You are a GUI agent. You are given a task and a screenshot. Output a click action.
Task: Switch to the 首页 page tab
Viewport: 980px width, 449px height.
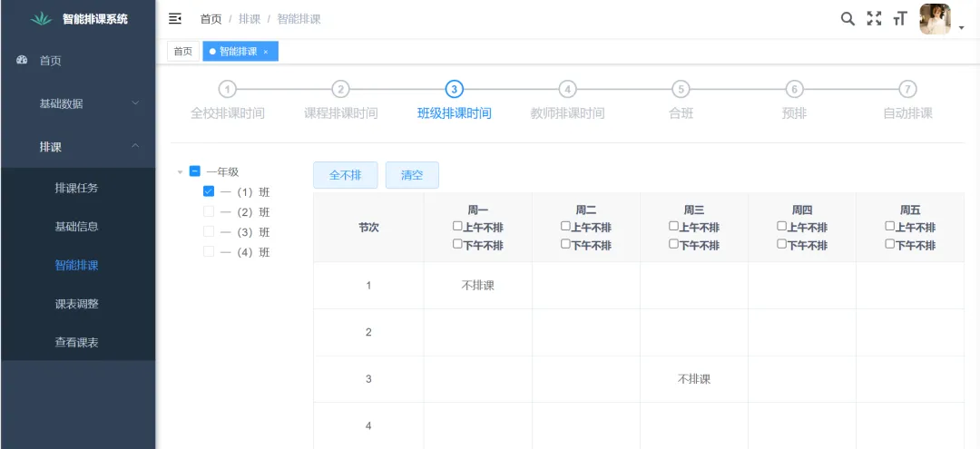(x=183, y=52)
